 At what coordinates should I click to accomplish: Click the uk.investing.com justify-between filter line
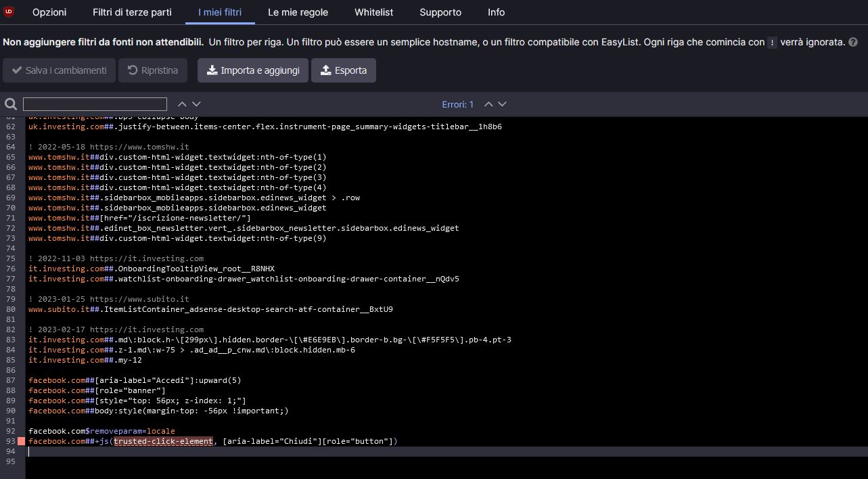[x=265, y=127]
